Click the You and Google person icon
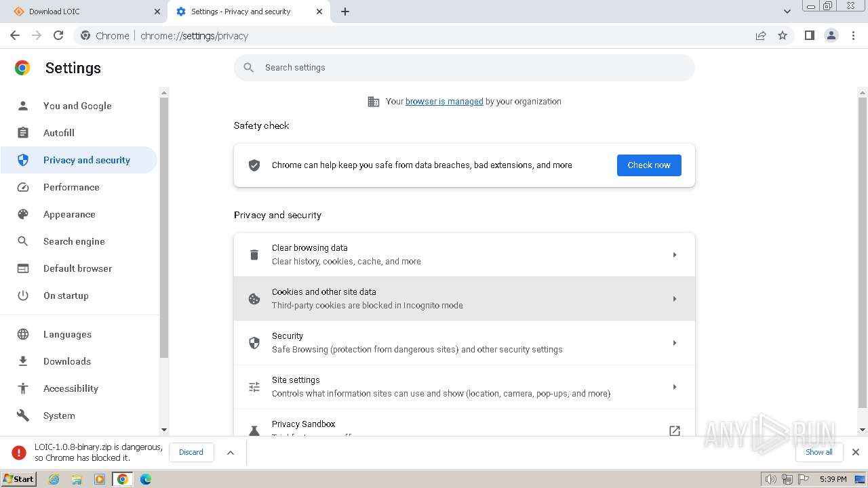The image size is (868, 488). pos(23,106)
